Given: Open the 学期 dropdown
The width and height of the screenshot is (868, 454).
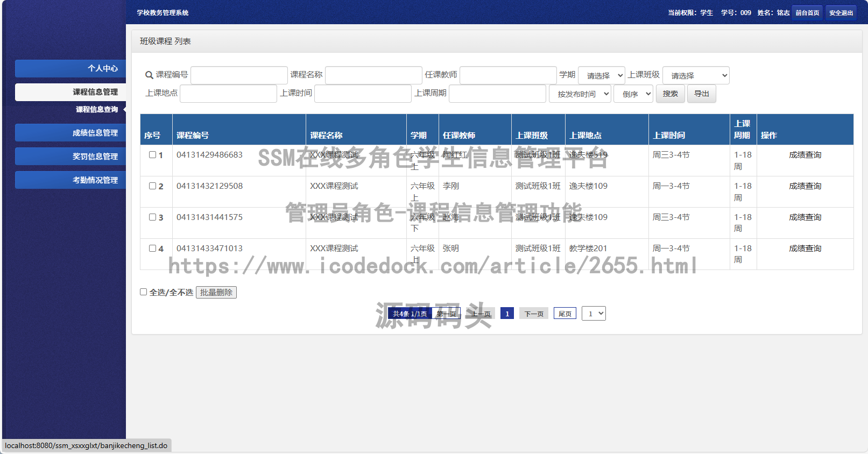Looking at the screenshot, I should coord(602,75).
